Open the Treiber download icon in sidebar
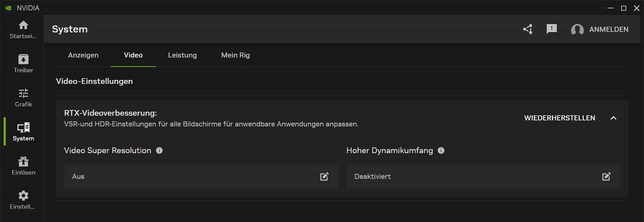Image resolution: width=644 pixels, height=222 pixels. (23, 59)
